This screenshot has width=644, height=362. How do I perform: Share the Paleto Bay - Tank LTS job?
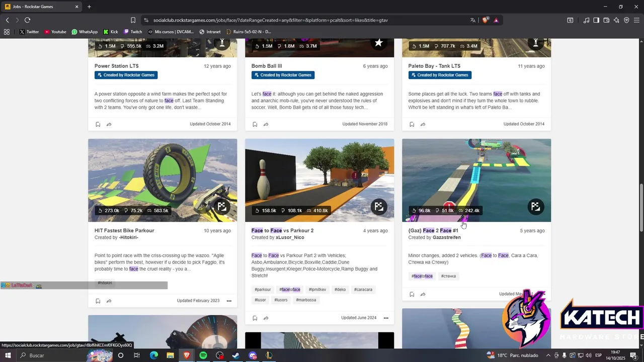423,124
